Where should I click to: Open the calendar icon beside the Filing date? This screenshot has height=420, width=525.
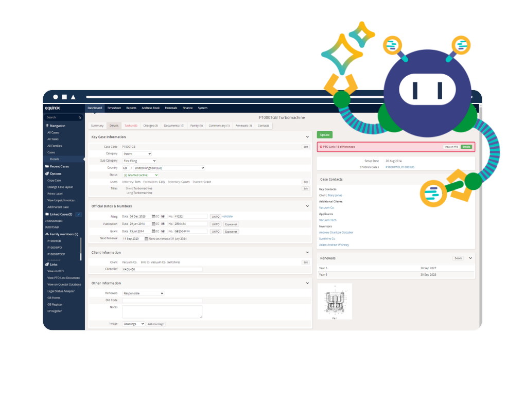[153, 216]
